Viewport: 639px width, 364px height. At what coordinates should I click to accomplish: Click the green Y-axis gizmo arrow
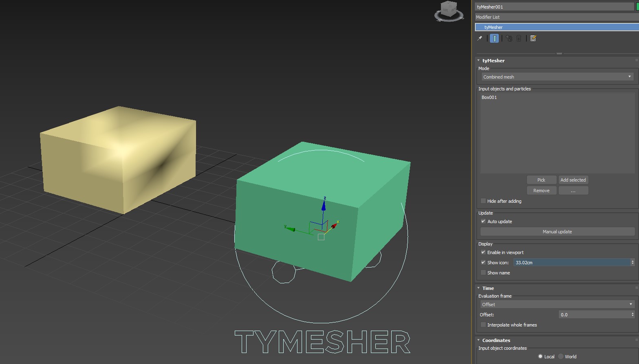point(290,229)
